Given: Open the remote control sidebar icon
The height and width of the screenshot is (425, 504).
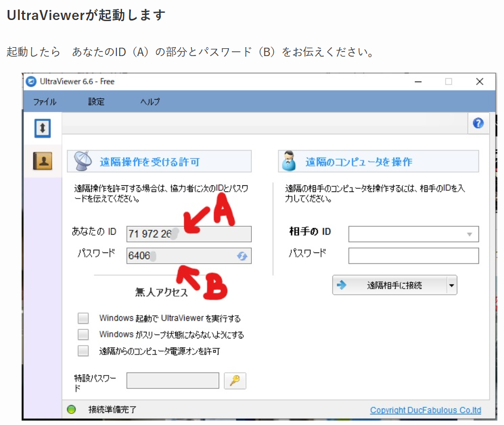Looking at the screenshot, I should [x=43, y=128].
